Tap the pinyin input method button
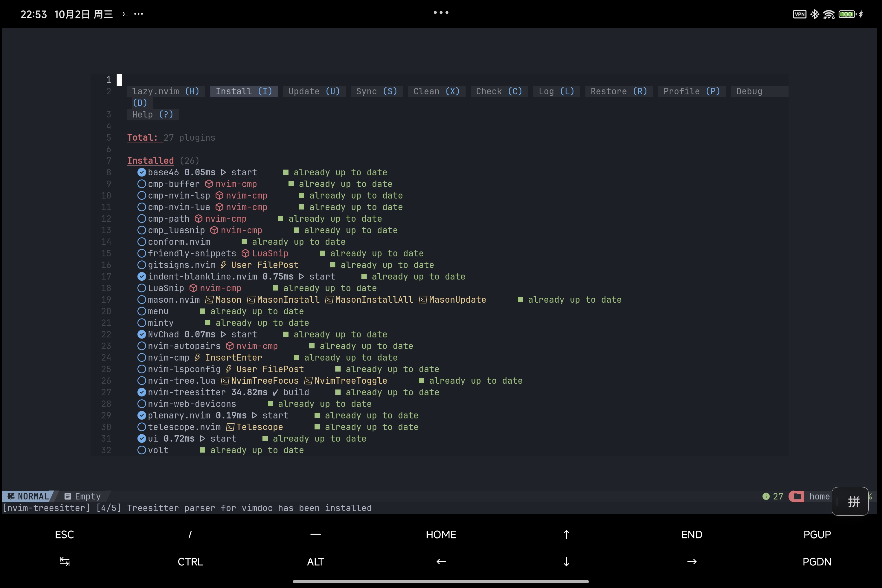Viewport: 882px width, 588px height. click(850, 501)
